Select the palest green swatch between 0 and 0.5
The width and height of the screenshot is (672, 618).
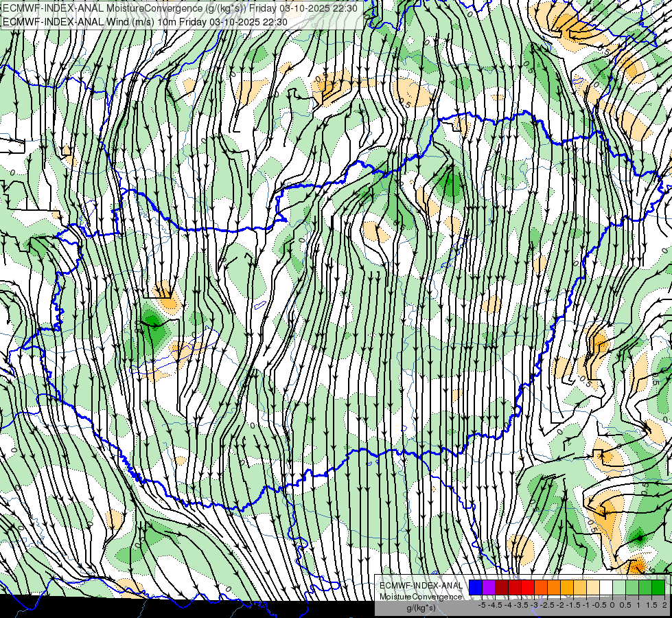pyautogui.click(x=619, y=588)
